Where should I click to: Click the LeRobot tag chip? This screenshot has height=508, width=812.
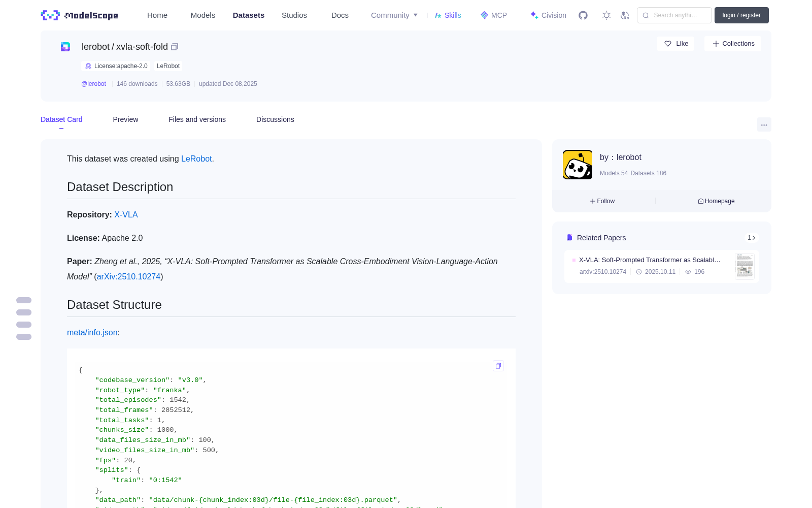pyautogui.click(x=168, y=66)
